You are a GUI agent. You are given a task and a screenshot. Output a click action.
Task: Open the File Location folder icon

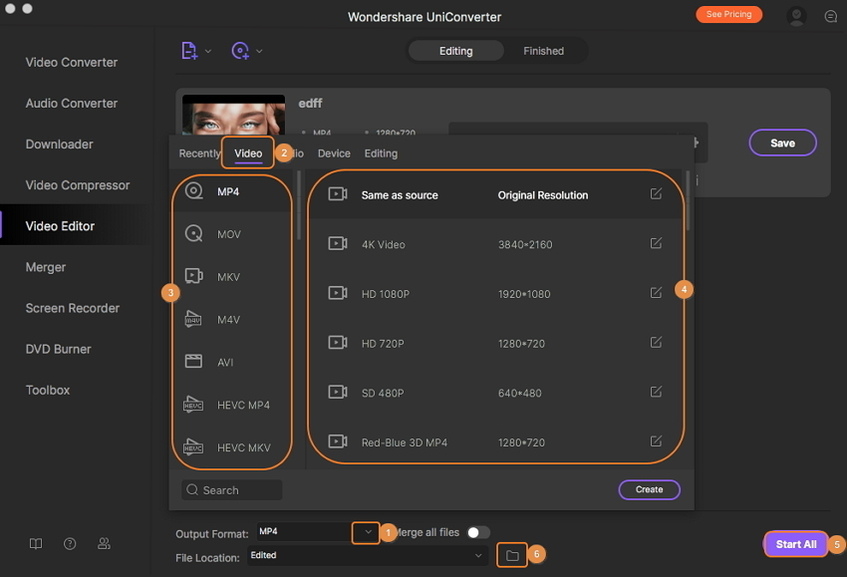(512, 555)
